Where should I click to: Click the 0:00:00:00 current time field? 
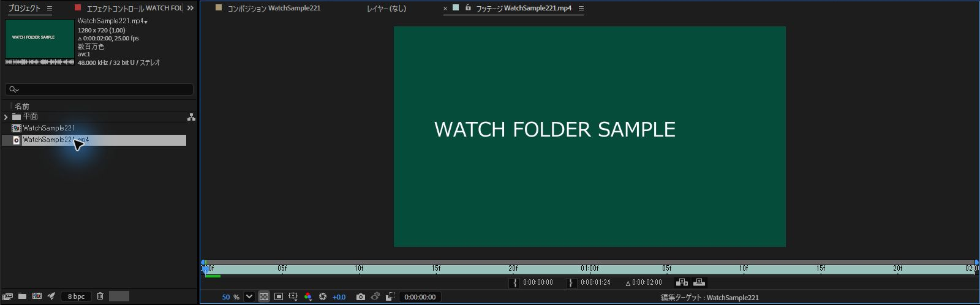coord(420,297)
